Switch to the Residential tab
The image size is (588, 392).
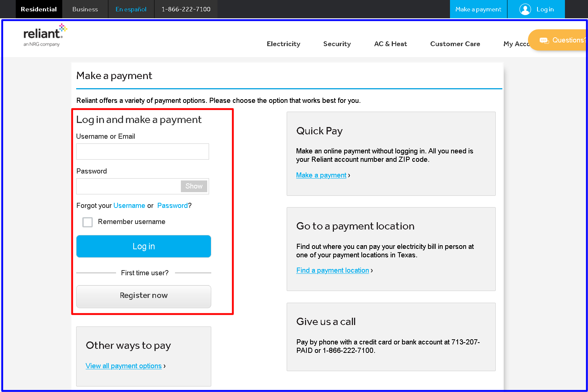(x=39, y=9)
